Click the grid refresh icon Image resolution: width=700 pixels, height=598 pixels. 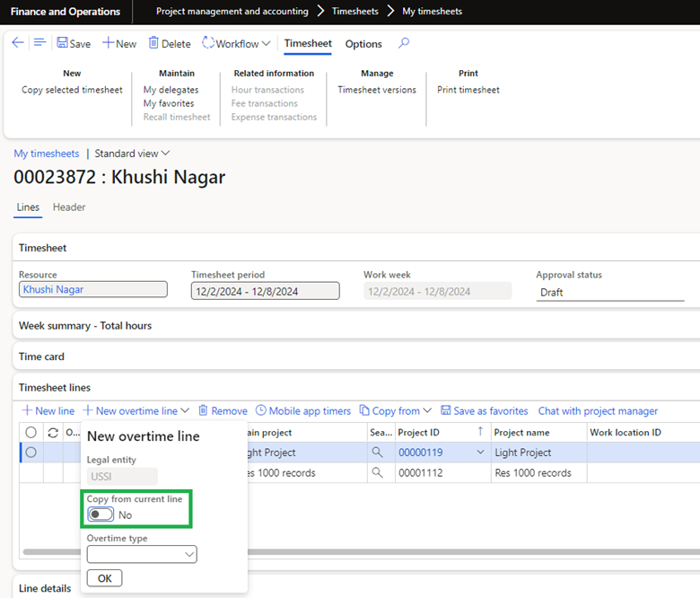pos(53,433)
